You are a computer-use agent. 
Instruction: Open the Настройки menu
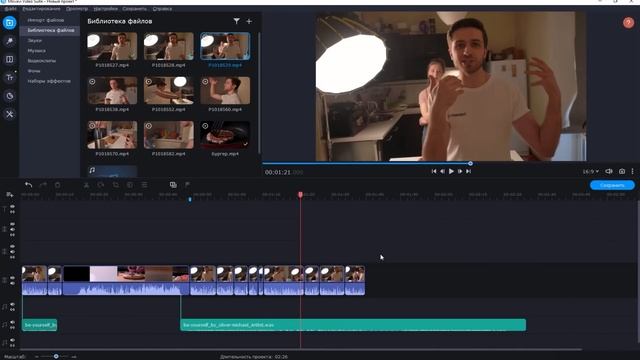click(105, 9)
